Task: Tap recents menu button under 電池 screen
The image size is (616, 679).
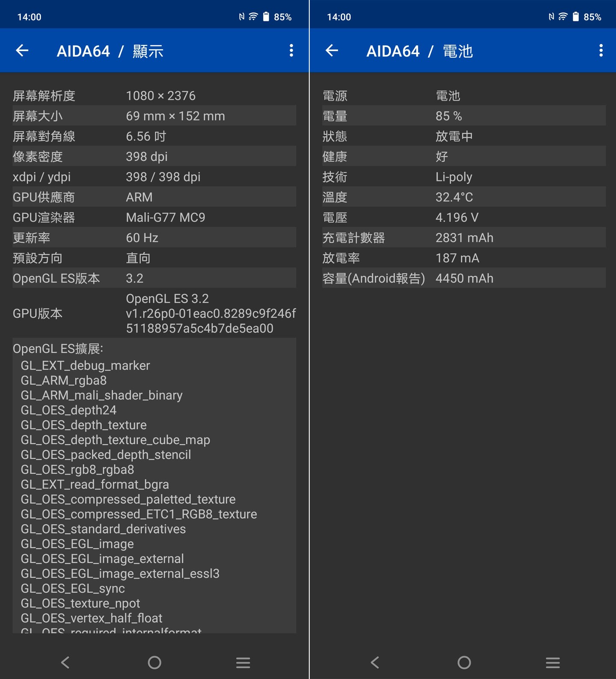Action: [553, 663]
